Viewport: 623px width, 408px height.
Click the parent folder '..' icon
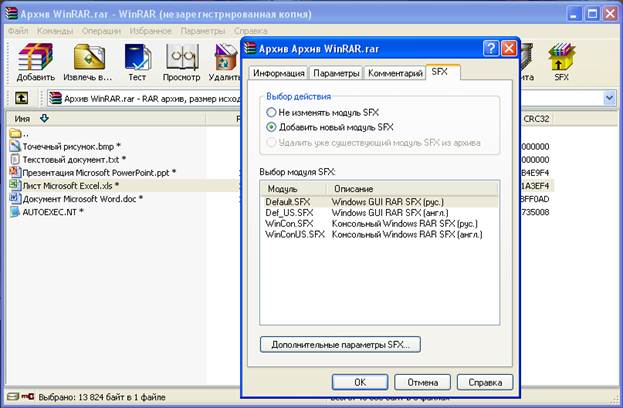tap(15, 133)
